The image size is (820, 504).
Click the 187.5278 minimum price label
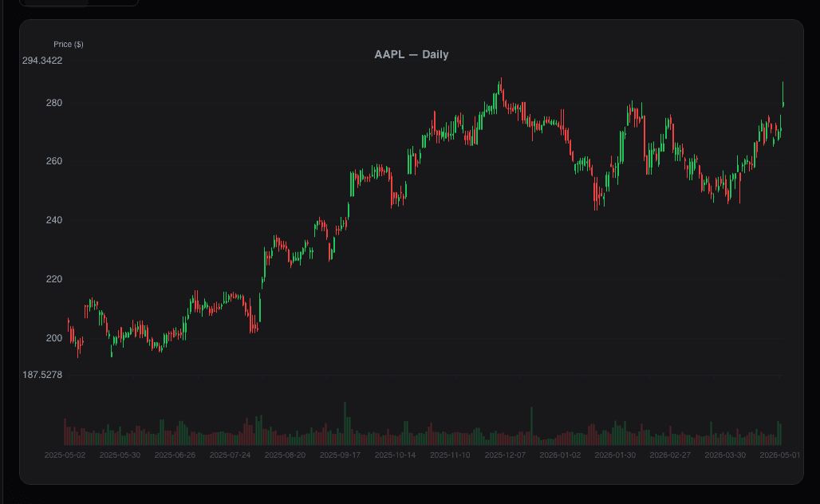click(x=42, y=375)
